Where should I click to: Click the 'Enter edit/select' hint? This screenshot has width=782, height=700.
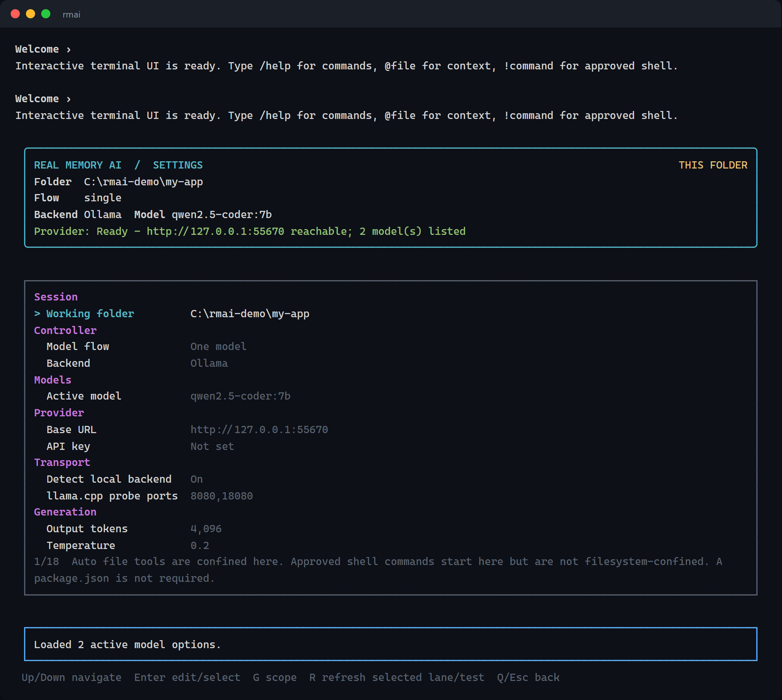click(187, 677)
